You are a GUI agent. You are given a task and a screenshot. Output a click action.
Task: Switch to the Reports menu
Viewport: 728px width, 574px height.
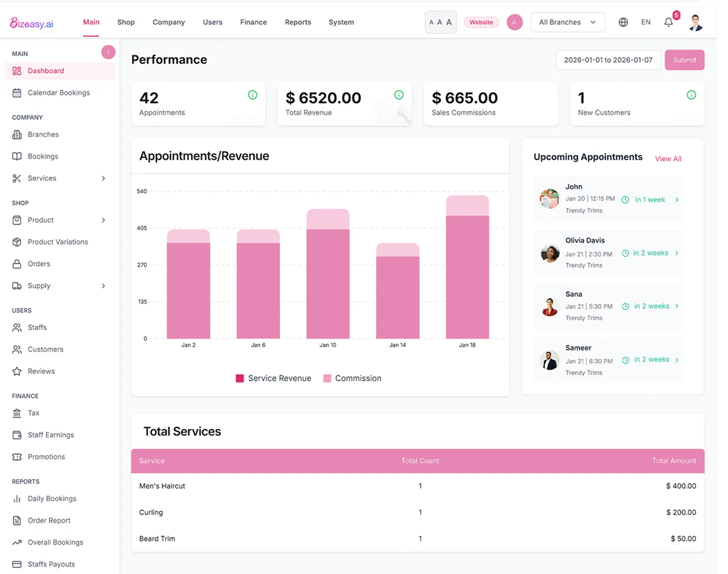tap(297, 22)
